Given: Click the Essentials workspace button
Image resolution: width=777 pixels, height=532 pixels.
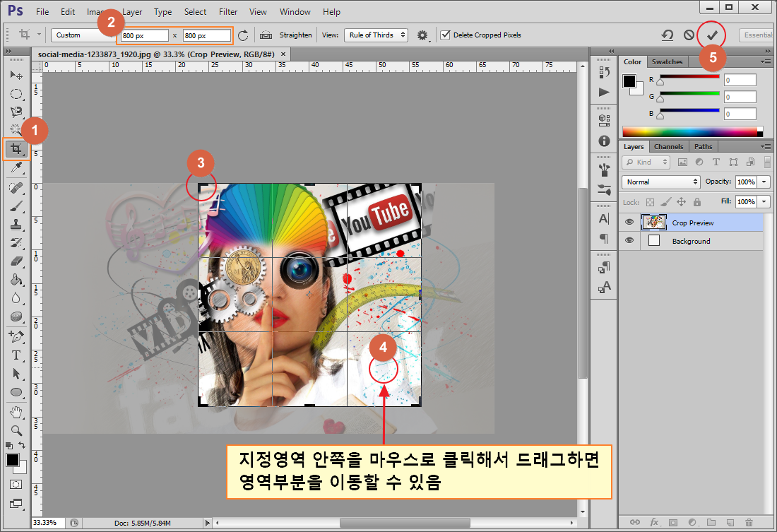Looking at the screenshot, I should pyautogui.click(x=757, y=35).
